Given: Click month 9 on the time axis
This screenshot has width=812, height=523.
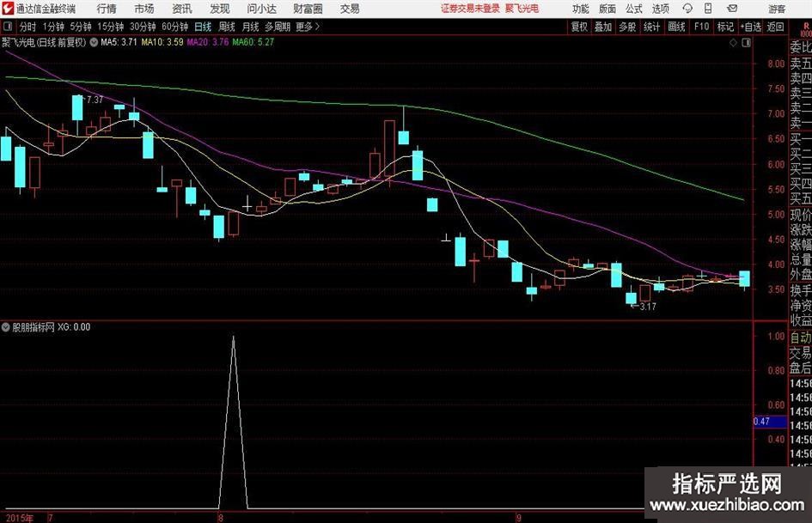Looking at the screenshot, I should click(518, 517).
